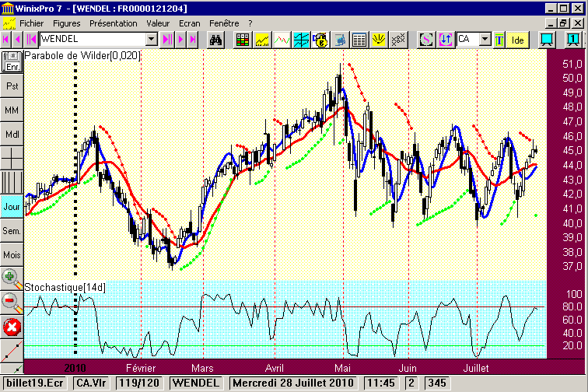Click the 345 value in status bar
Image resolution: width=588 pixels, height=392 pixels.
[x=437, y=383]
